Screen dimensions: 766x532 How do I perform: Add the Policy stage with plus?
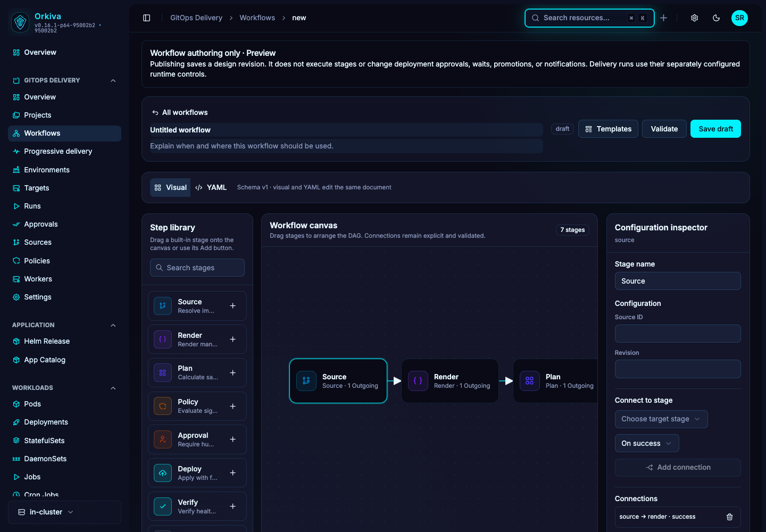click(232, 406)
